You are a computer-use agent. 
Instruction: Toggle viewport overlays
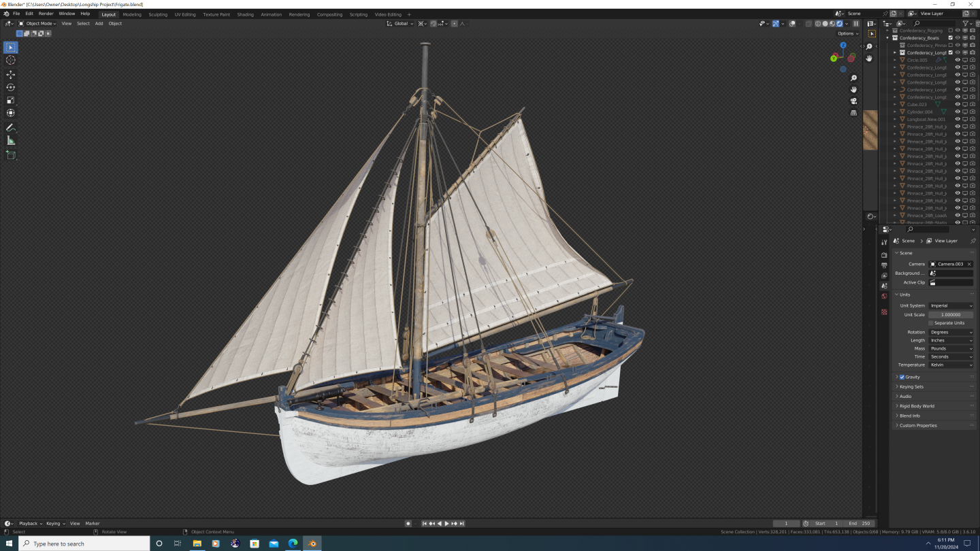[792, 24]
